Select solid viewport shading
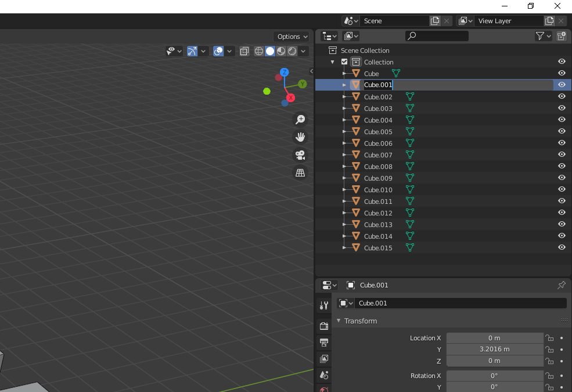Viewport: 572px width, 392px height. coord(270,51)
